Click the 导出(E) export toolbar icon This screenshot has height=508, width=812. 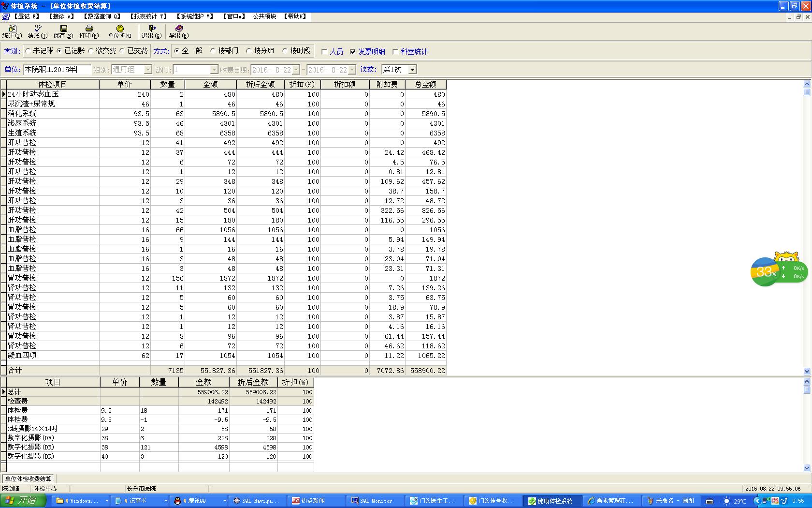coord(179,32)
